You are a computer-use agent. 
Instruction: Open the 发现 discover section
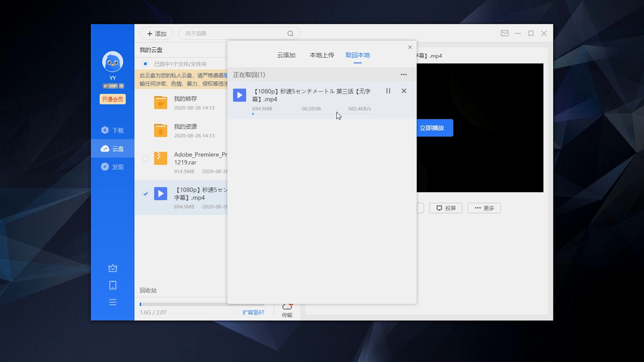click(112, 167)
